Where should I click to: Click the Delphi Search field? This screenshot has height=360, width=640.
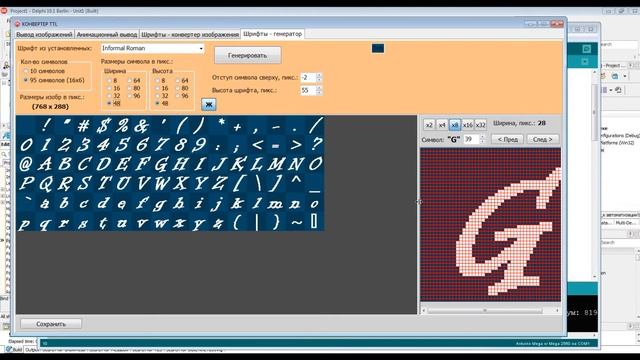618,44
